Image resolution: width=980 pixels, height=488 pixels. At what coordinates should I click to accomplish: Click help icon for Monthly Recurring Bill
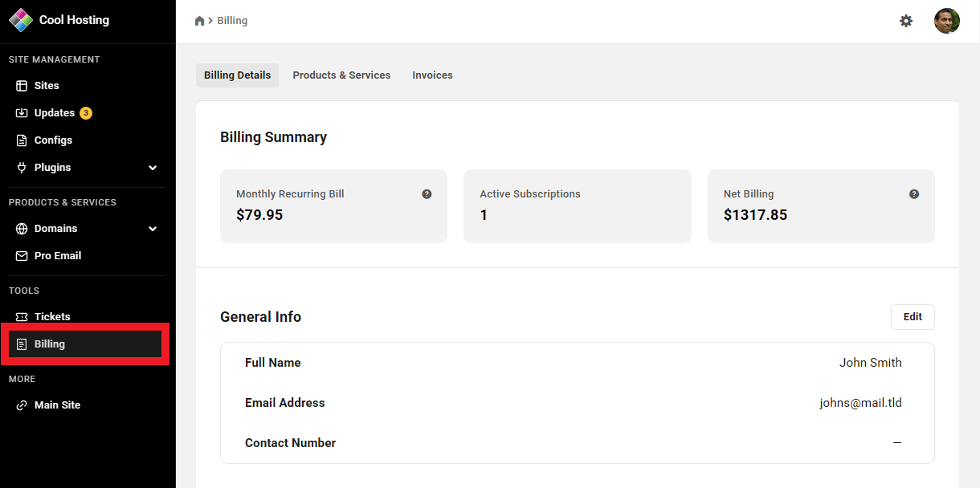(427, 194)
